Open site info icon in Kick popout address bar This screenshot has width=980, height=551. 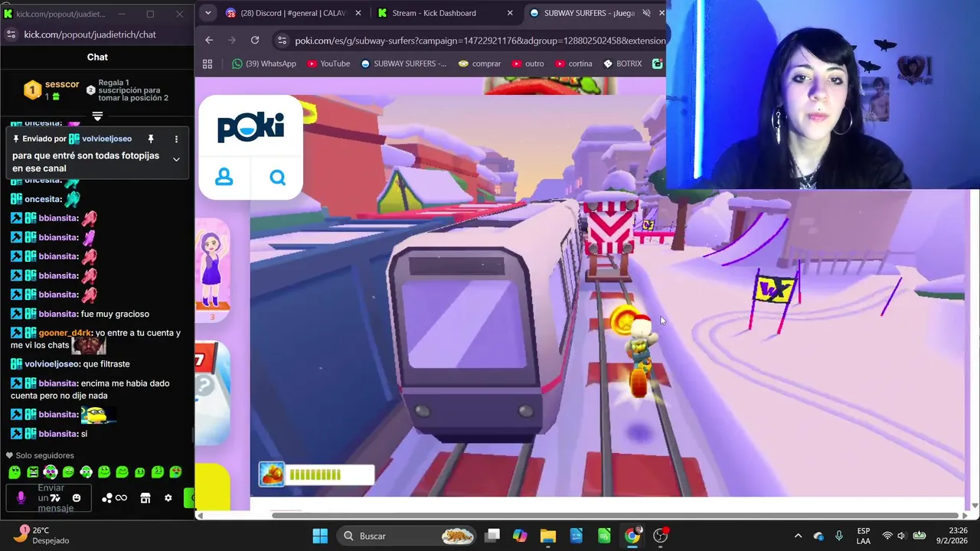[x=11, y=34]
